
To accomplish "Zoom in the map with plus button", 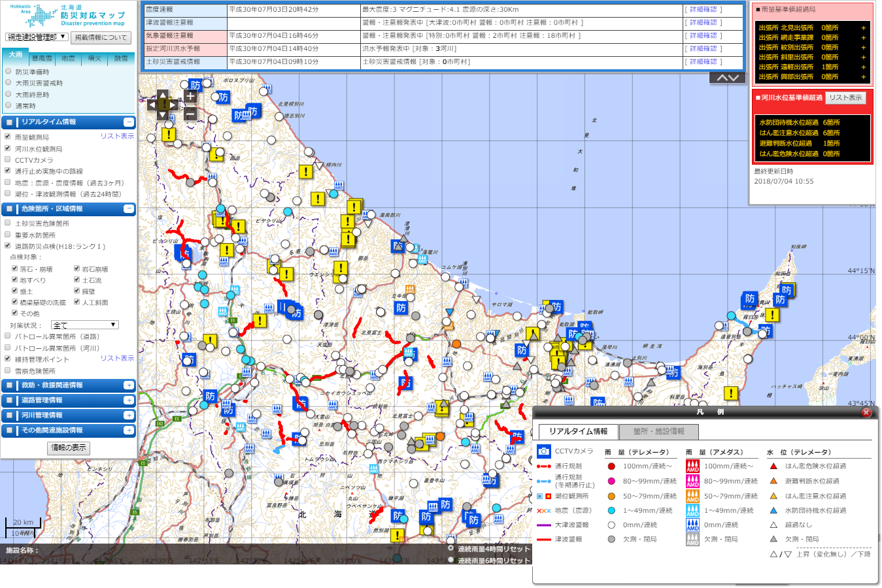I will 190,97.
